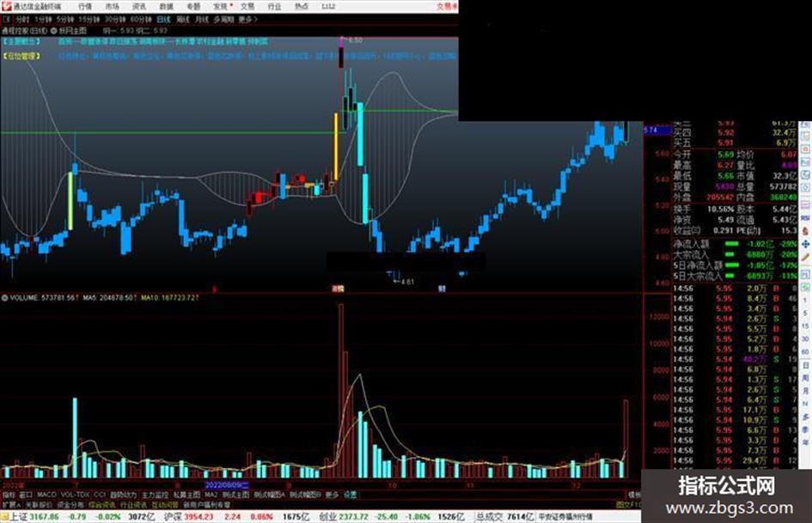Open the 互动问答 tab
Image resolution: width=812 pixels, height=523 pixels.
tap(165, 504)
